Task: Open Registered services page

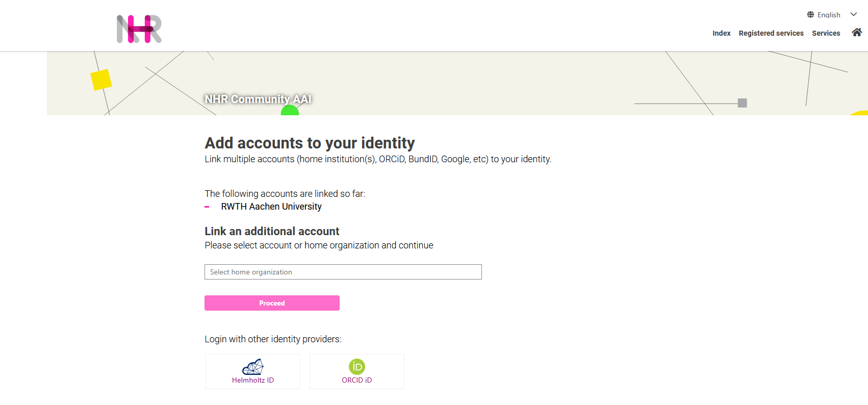Action: [x=771, y=33]
